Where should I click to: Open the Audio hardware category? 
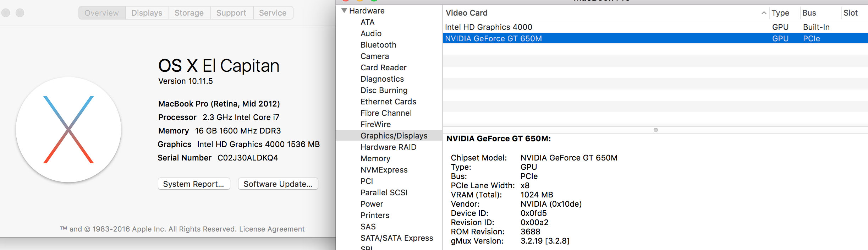(x=371, y=33)
